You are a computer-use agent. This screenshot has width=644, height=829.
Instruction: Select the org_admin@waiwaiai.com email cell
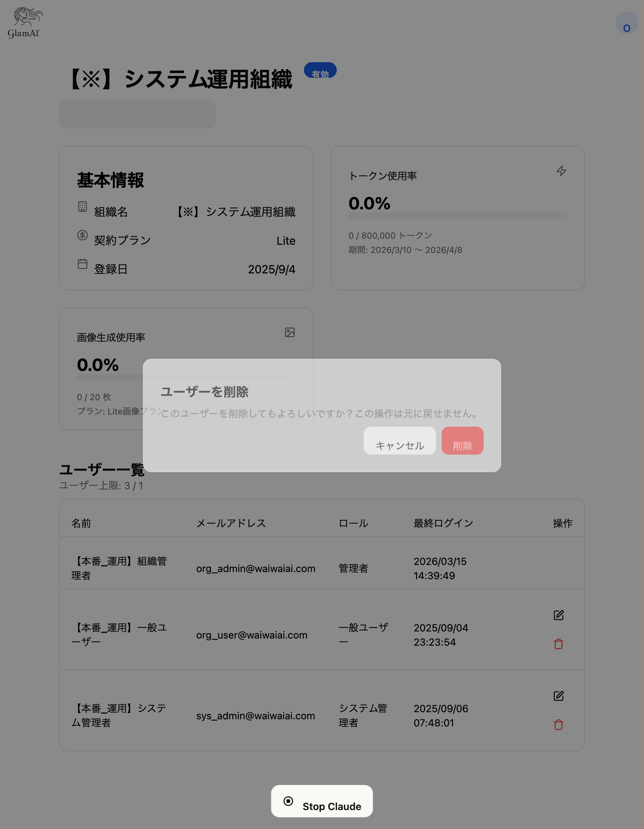click(256, 569)
